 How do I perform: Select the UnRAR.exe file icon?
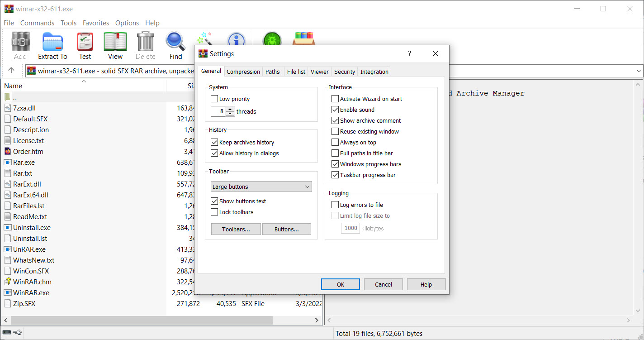[x=8, y=249]
